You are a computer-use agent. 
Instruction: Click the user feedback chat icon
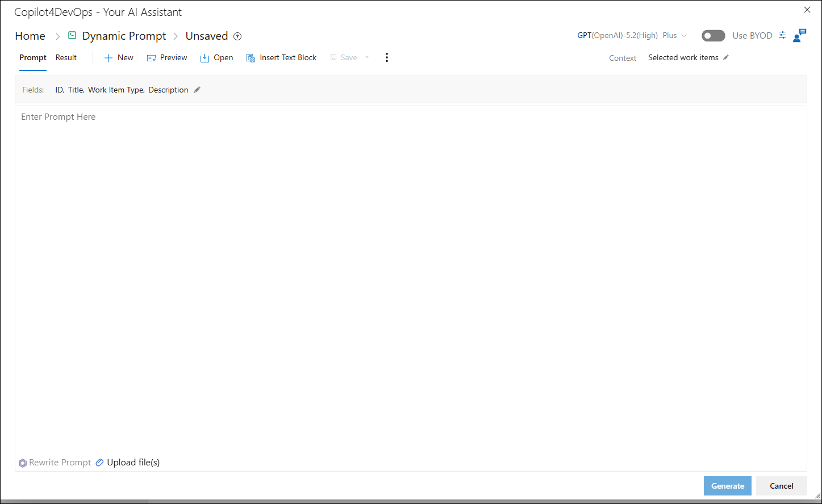pos(799,35)
